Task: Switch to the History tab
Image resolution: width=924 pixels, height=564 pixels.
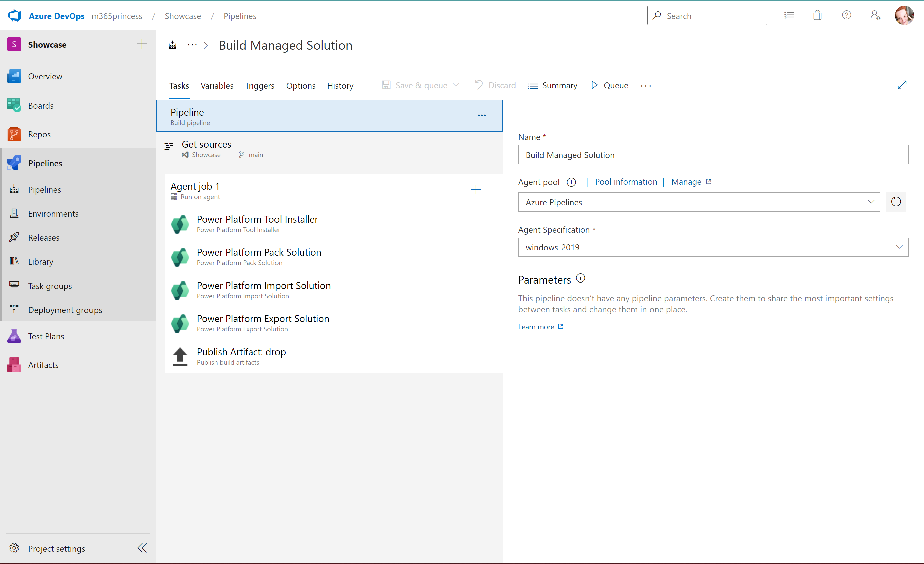Action: coord(340,86)
